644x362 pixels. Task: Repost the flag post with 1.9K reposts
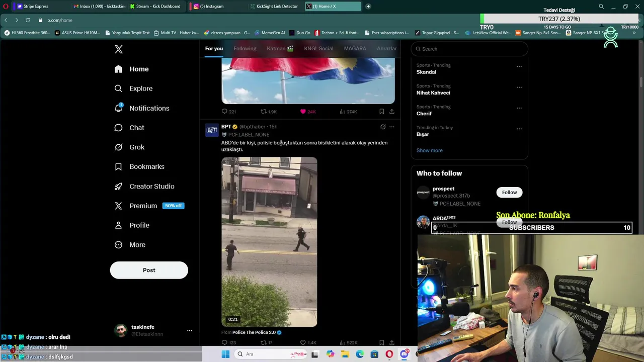[x=268, y=112]
